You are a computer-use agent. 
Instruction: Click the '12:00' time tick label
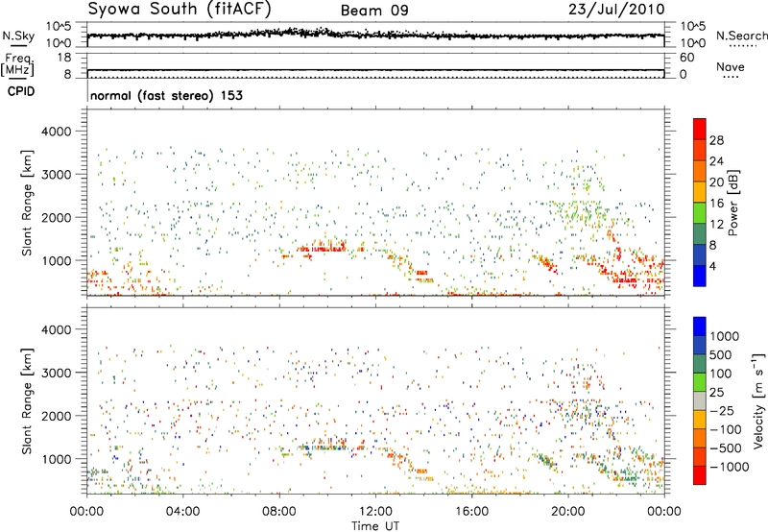375,512
